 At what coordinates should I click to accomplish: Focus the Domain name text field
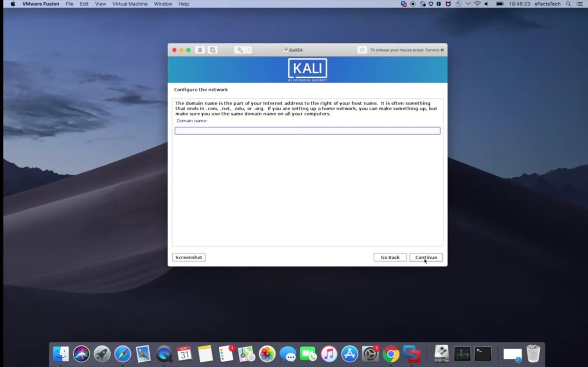click(307, 131)
